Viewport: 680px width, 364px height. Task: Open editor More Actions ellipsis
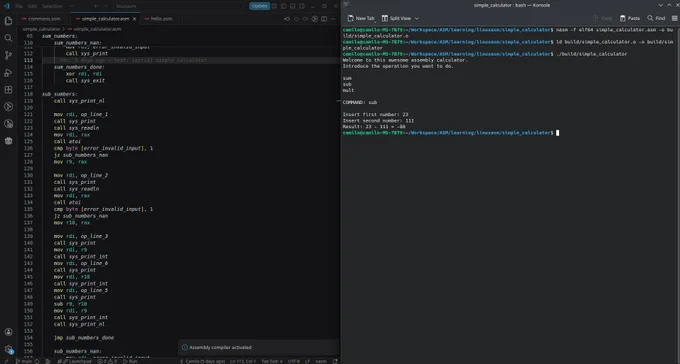tap(333, 19)
